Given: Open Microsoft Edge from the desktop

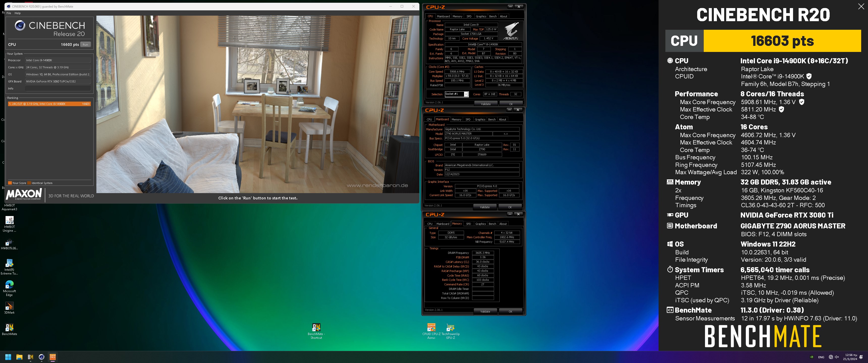Looking at the screenshot, I should pyautogui.click(x=9, y=288).
